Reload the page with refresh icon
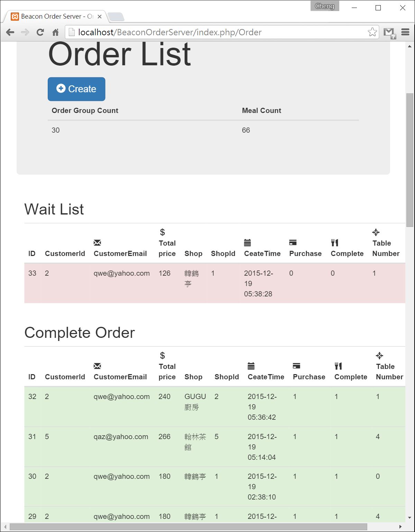This screenshot has width=415, height=532. tap(40, 32)
